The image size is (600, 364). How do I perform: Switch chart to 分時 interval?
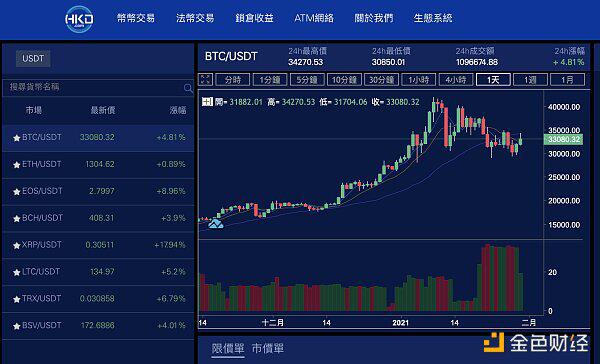click(x=233, y=80)
